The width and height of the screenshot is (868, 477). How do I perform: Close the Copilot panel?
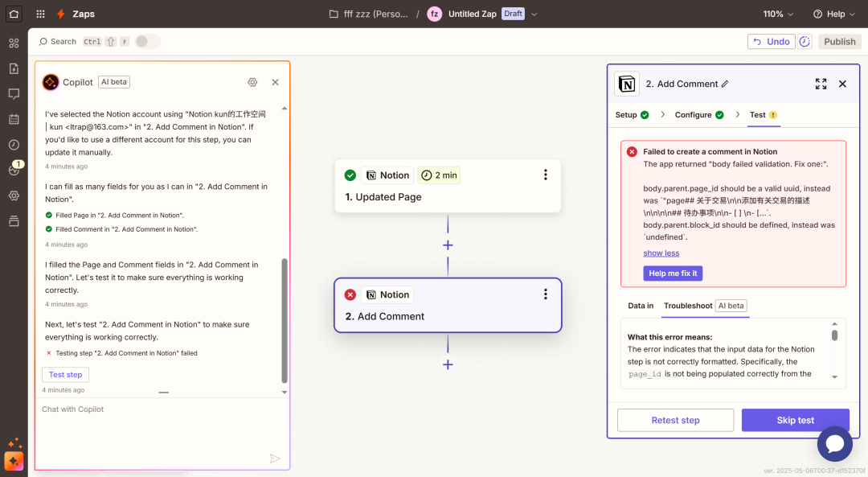click(275, 82)
